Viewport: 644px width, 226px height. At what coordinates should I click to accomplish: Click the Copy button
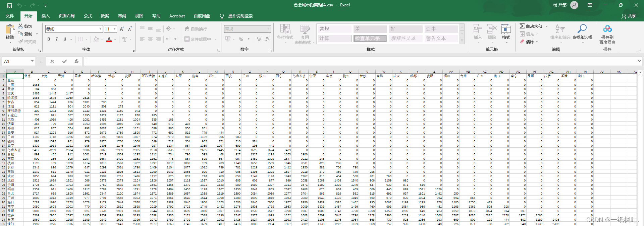[25, 34]
